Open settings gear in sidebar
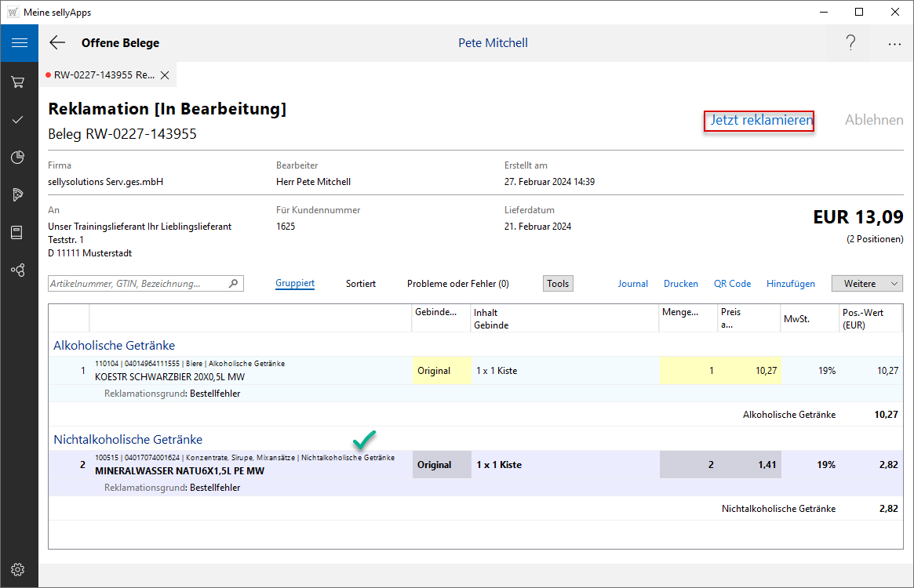The image size is (914, 588). (19, 569)
